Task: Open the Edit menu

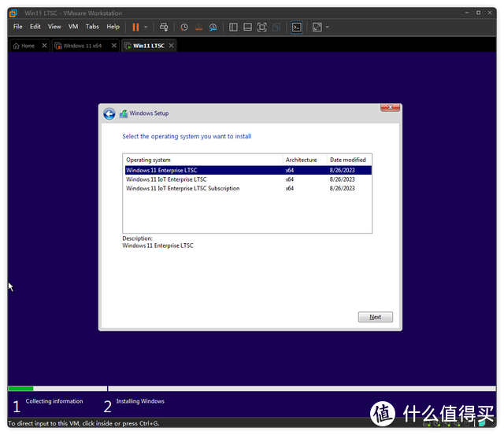Action: (x=35, y=27)
